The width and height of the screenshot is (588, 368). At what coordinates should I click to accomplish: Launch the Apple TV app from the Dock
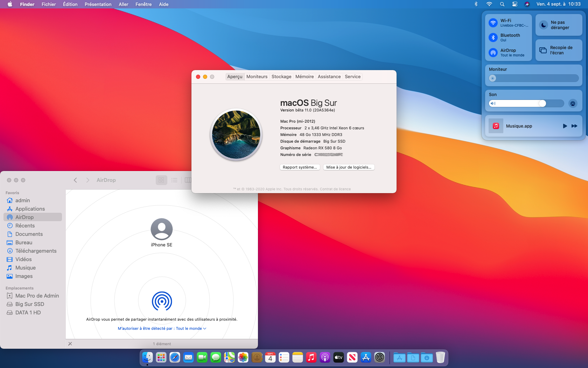338,357
